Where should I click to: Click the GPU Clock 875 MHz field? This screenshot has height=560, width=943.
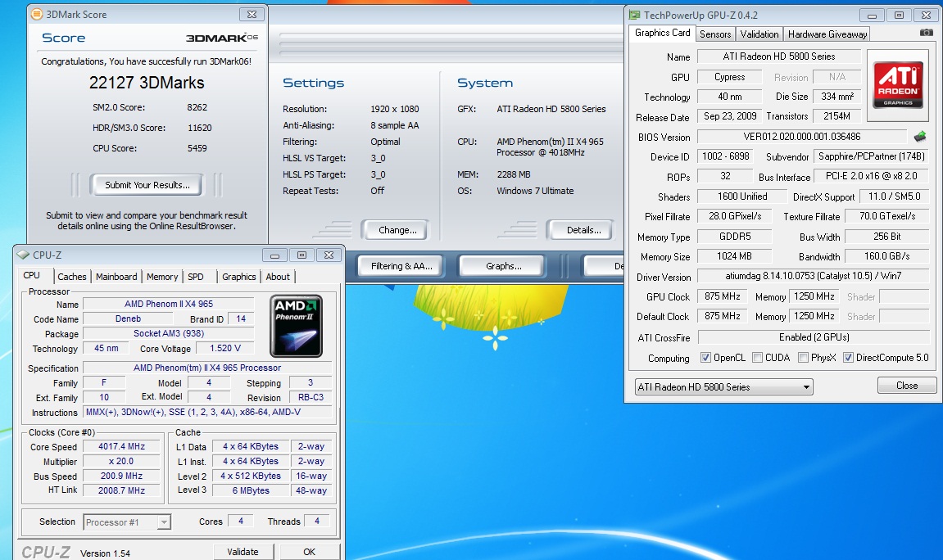pos(723,296)
